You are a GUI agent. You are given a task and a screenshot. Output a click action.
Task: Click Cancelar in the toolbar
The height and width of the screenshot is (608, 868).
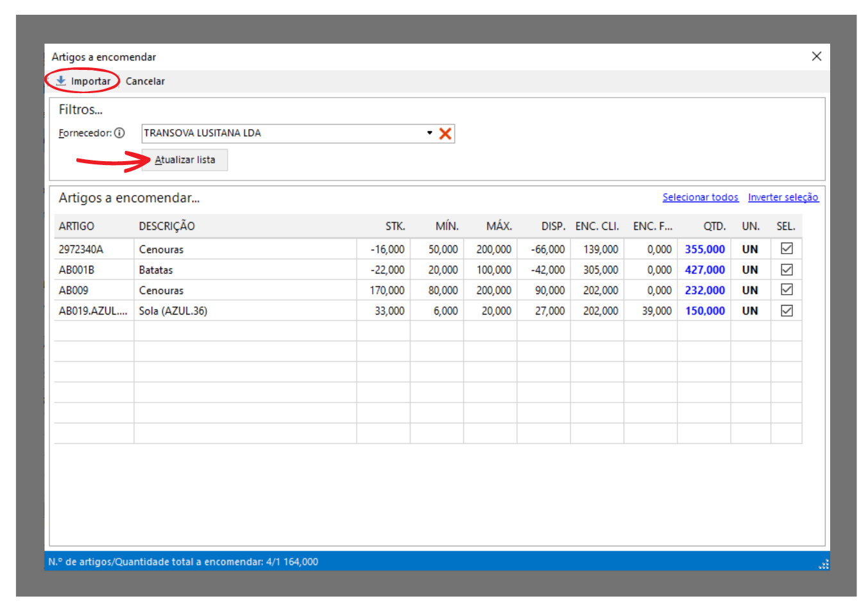pos(145,82)
